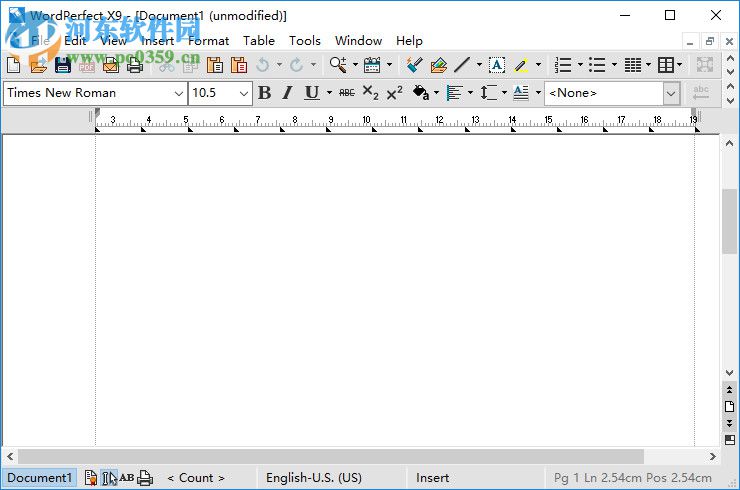The image size is (740, 490).
Task: Click the status bar shadow cursor icon
Action: pos(109,478)
